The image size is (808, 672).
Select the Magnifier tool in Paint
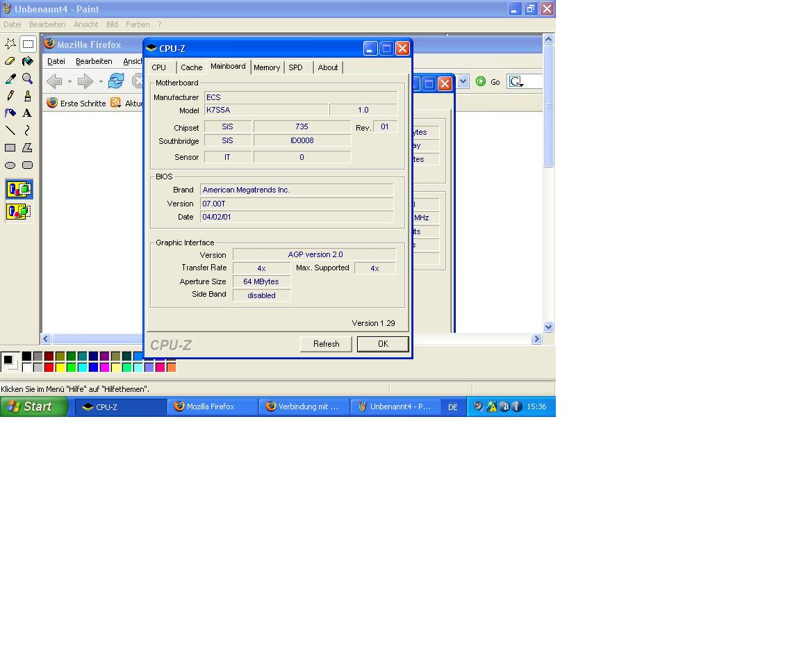(x=28, y=79)
